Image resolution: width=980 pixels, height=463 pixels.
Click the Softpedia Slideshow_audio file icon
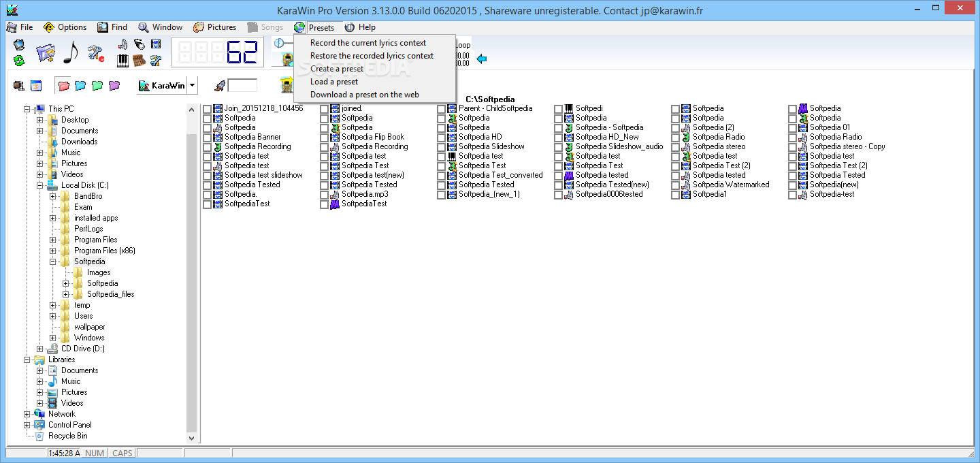[569, 146]
